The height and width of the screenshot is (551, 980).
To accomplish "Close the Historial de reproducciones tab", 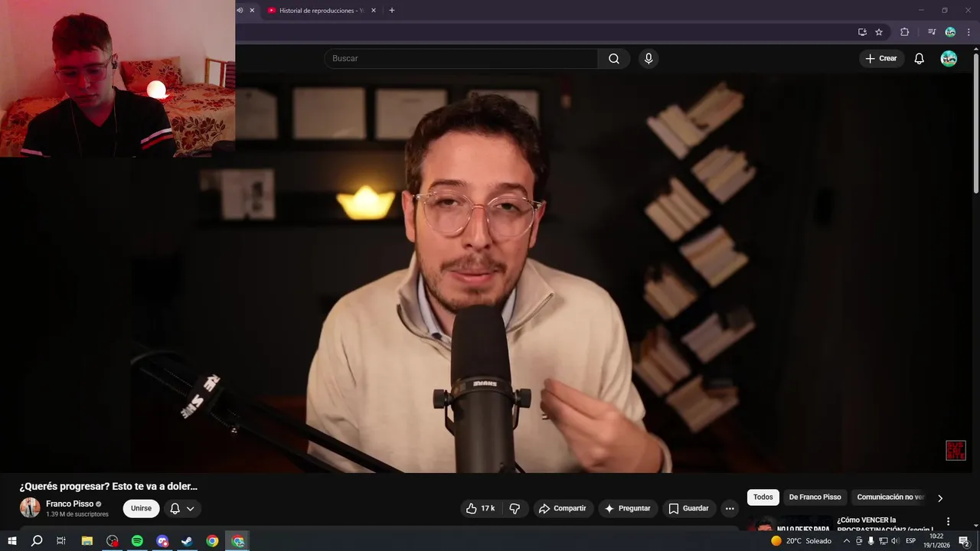I will point(374,11).
